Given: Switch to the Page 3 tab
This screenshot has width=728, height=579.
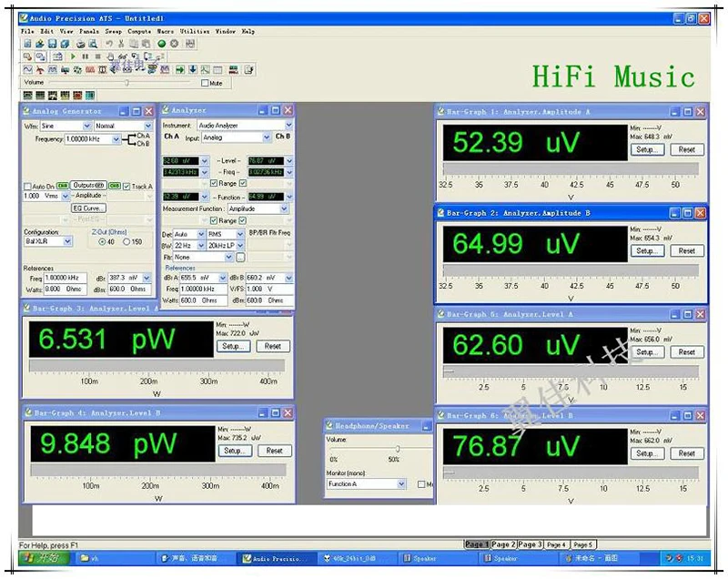Looking at the screenshot, I should (x=531, y=544).
